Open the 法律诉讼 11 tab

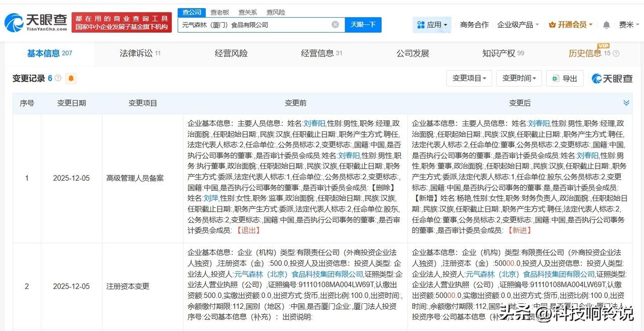[x=140, y=53]
